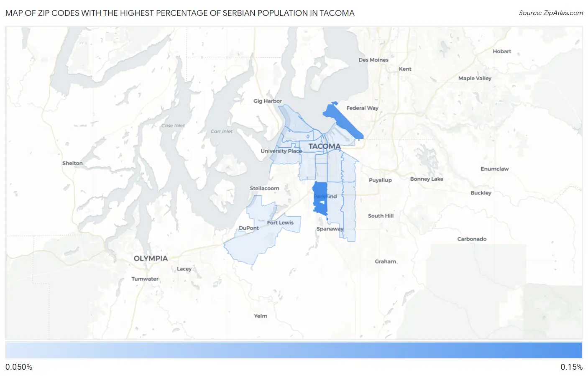Click the Bonney Lake label
Screen dimensions: 588x376
(427, 179)
